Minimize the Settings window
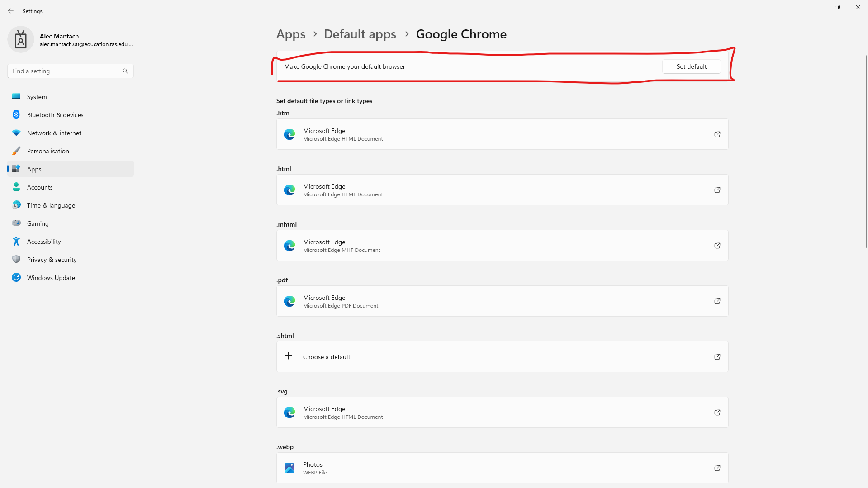This screenshot has height=488, width=868. [x=816, y=7]
